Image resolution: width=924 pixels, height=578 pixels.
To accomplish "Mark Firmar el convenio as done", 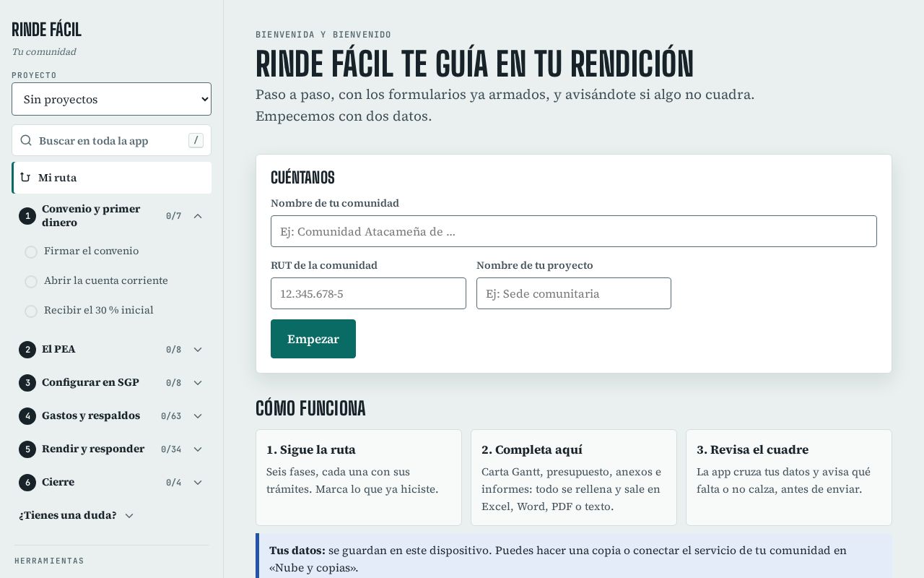I will point(31,252).
